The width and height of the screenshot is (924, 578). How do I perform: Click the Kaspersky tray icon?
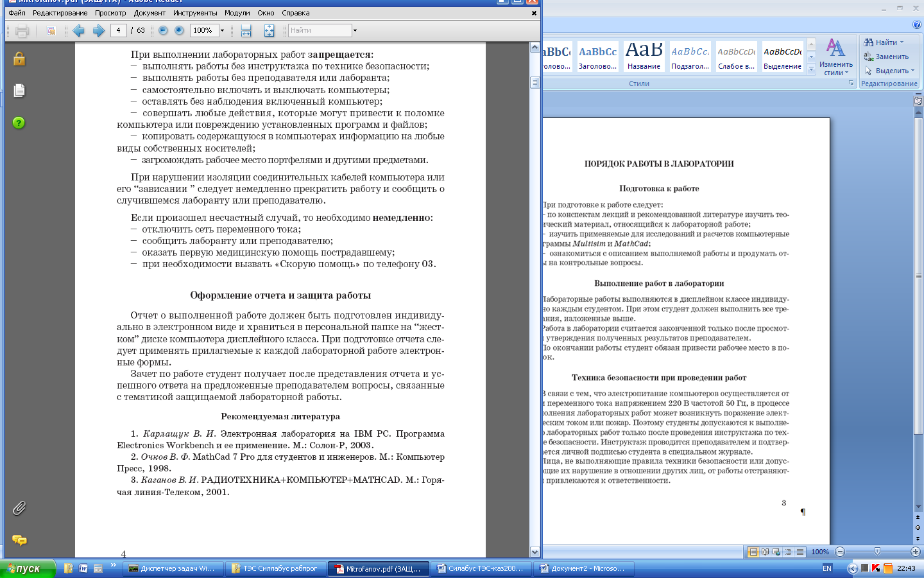(x=876, y=568)
